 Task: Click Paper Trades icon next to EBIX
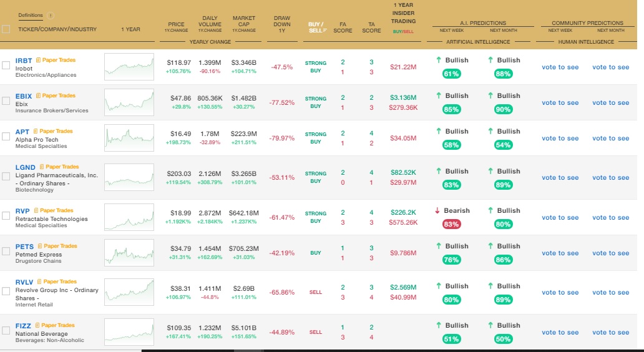(x=39, y=95)
